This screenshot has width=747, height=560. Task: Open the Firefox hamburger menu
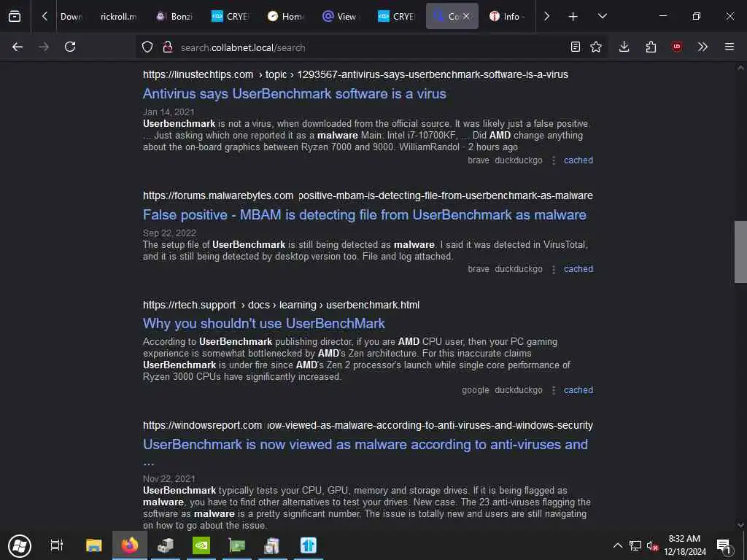click(x=729, y=47)
